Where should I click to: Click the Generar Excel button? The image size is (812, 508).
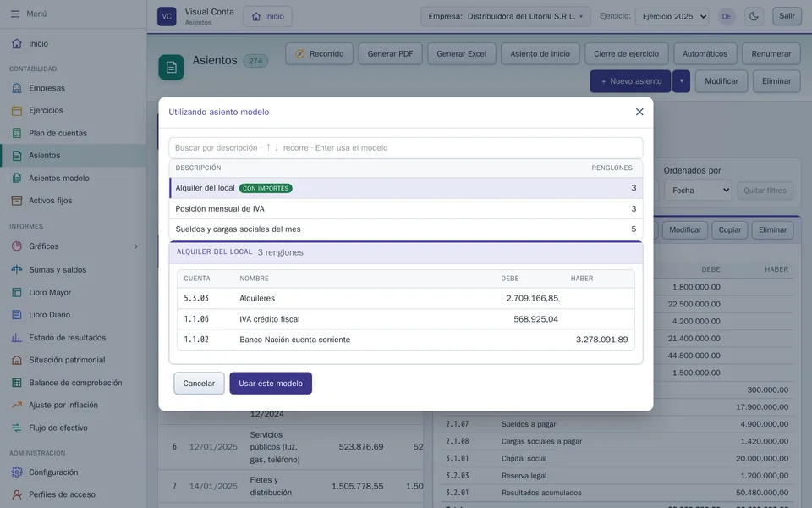point(462,54)
